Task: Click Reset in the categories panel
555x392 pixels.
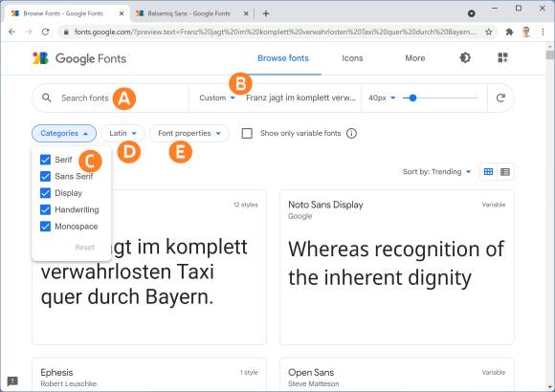Action: point(85,248)
